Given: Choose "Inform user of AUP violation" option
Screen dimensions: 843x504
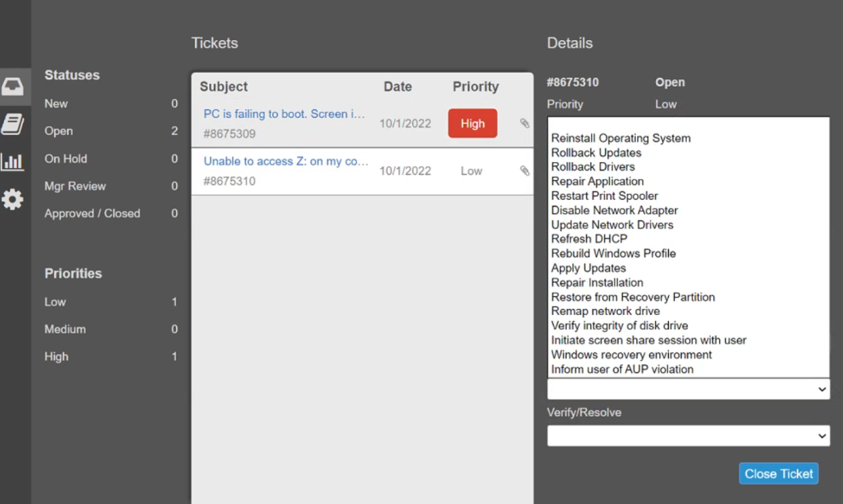Looking at the screenshot, I should [623, 369].
